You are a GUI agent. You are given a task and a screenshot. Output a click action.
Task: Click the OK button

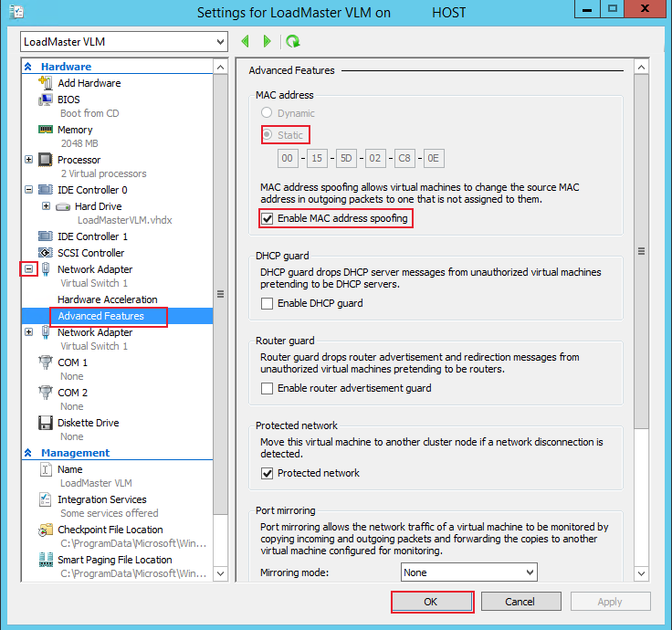pyautogui.click(x=431, y=602)
